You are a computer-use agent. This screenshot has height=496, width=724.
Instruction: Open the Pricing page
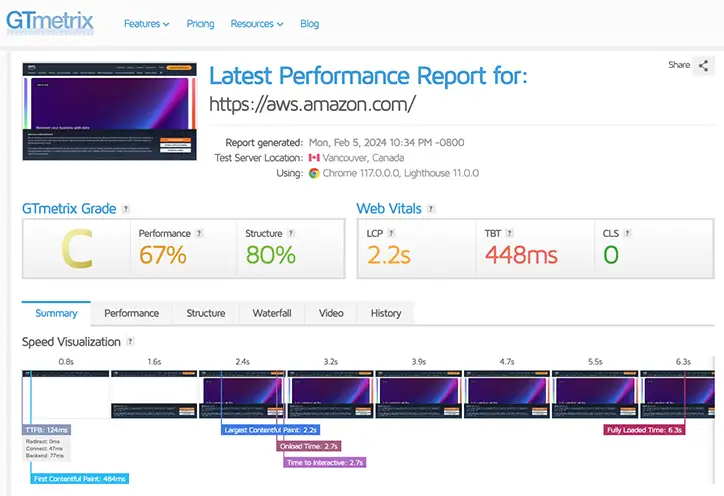click(x=200, y=24)
